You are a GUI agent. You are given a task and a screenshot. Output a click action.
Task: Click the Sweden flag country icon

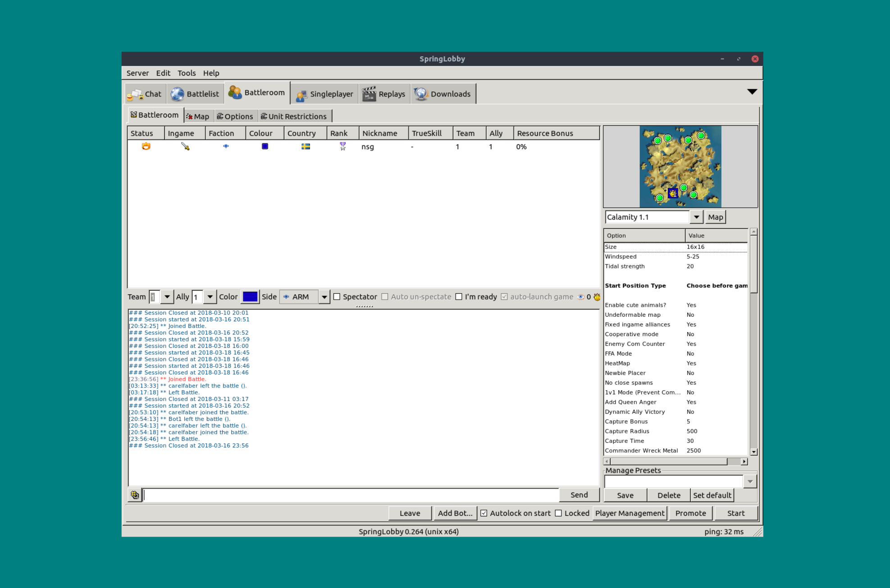(x=306, y=146)
